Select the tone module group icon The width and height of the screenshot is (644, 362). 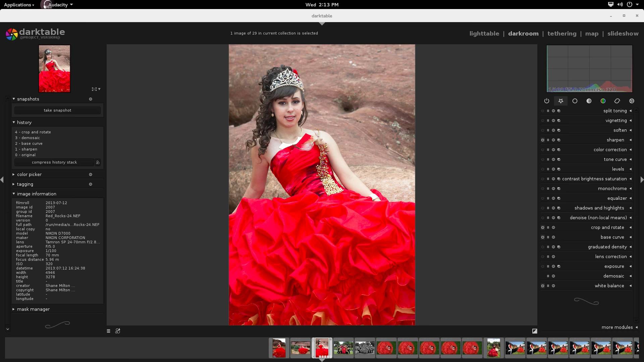tap(589, 101)
